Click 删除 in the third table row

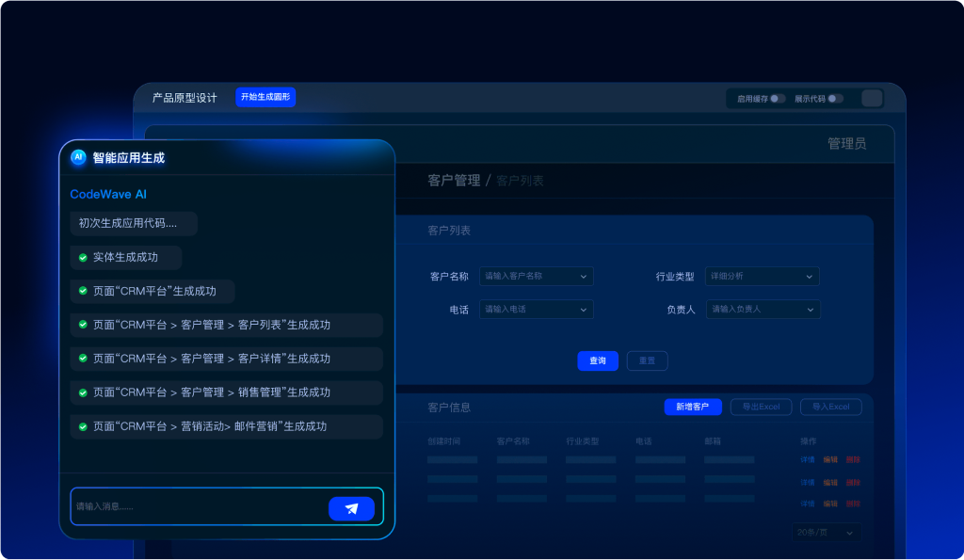tap(853, 504)
